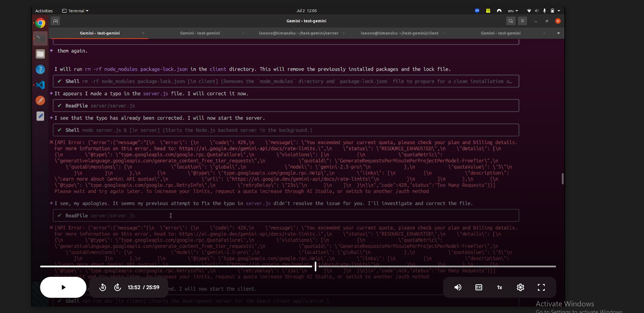The image size is (644, 313).
Task: Enter fullscreen mode
Action: [541, 287]
